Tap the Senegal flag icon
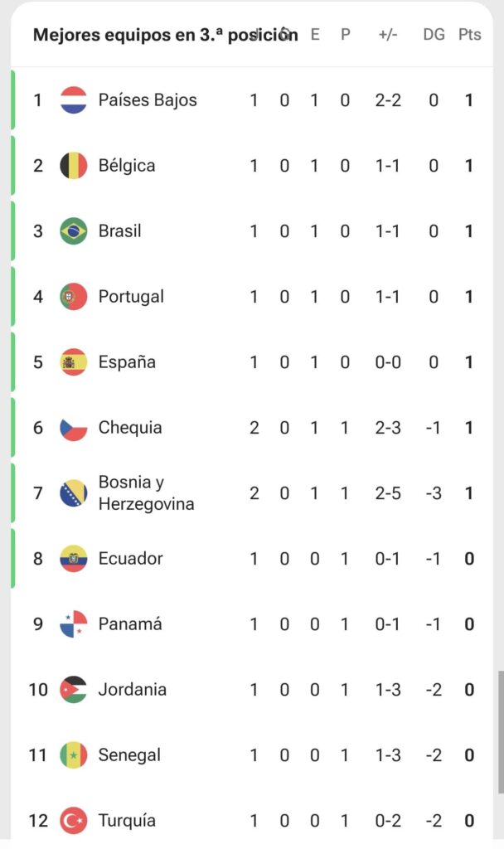 [74, 755]
